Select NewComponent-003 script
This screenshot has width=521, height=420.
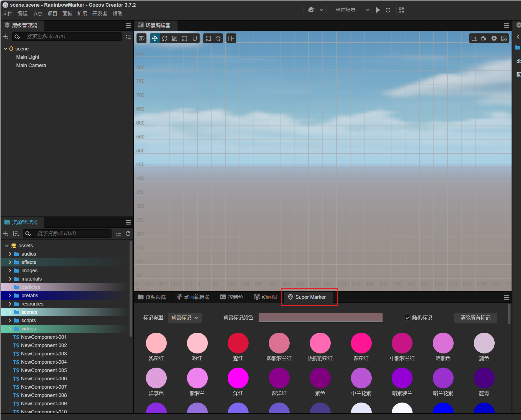44,354
